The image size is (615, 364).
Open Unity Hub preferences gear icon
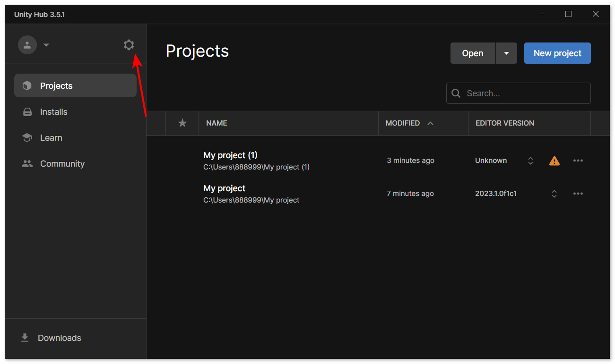coord(129,45)
